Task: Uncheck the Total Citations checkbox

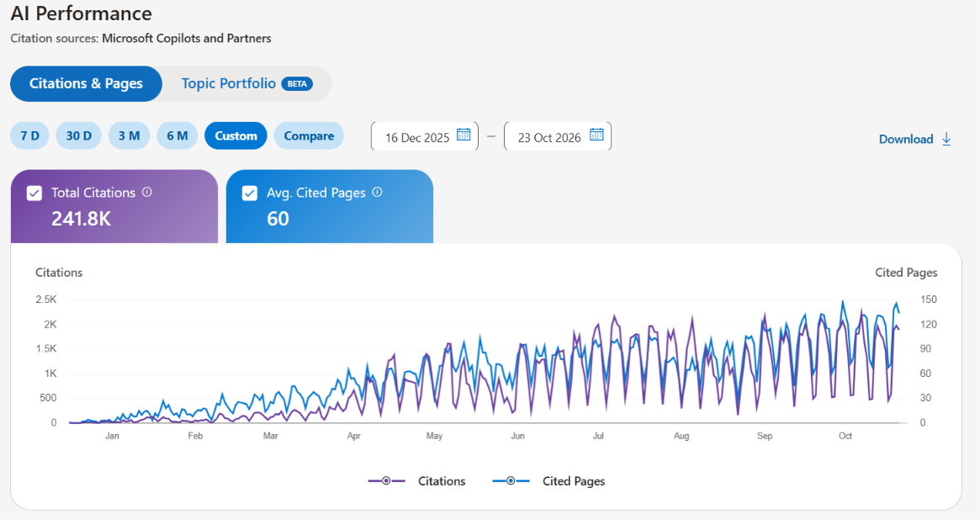Action: pos(34,194)
